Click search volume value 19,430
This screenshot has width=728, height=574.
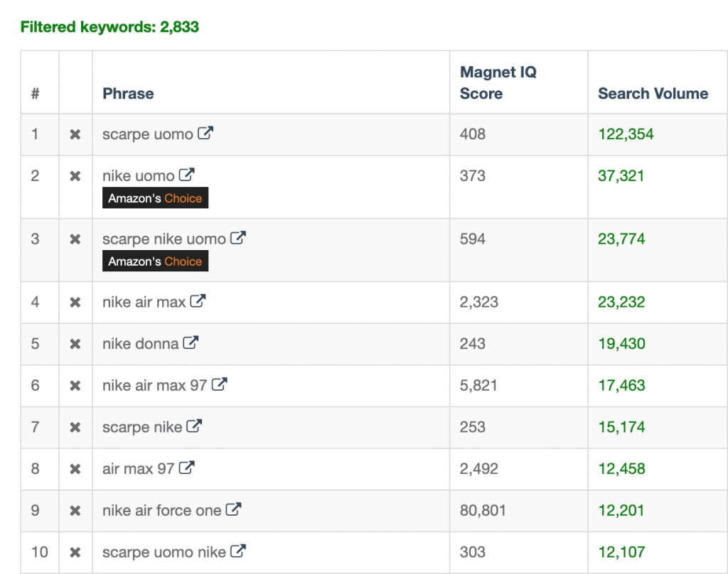[621, 345]
